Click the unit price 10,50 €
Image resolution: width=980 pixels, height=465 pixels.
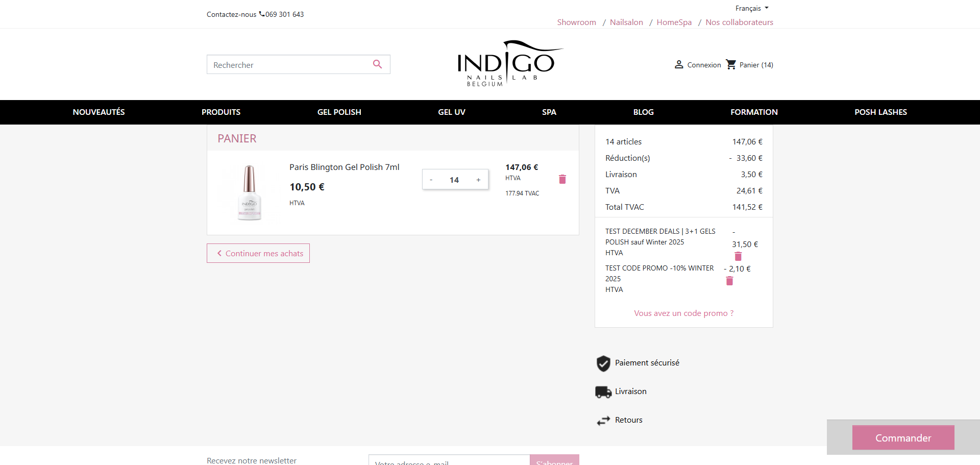click(307, 187)
